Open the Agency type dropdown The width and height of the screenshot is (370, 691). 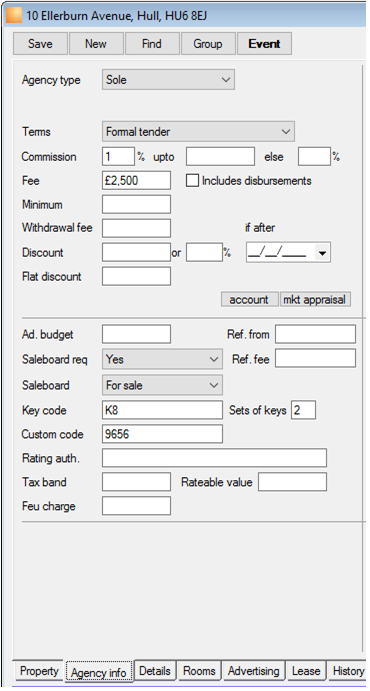click(x=168, y=80)
